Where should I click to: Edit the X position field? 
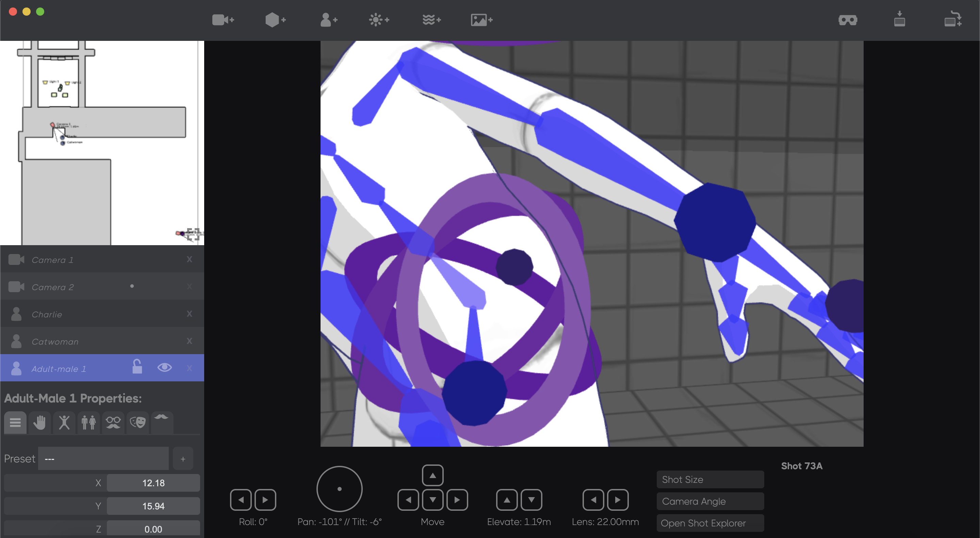(153, 483)
